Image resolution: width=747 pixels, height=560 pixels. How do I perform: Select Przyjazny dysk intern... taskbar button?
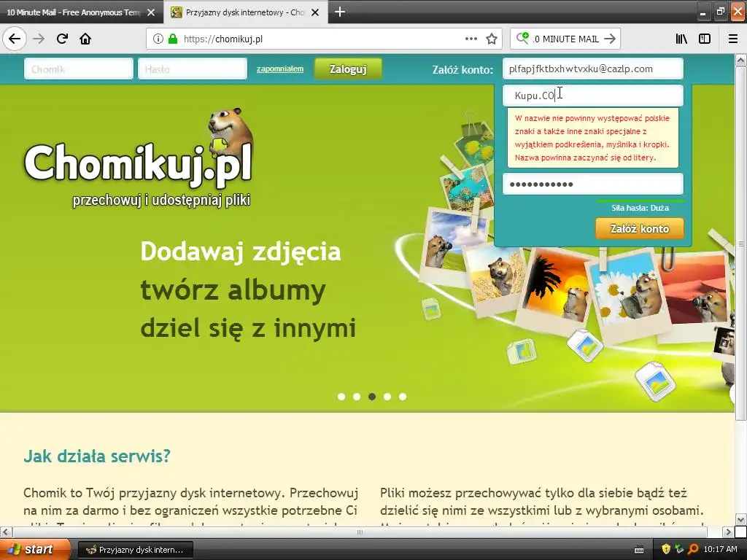135,550
